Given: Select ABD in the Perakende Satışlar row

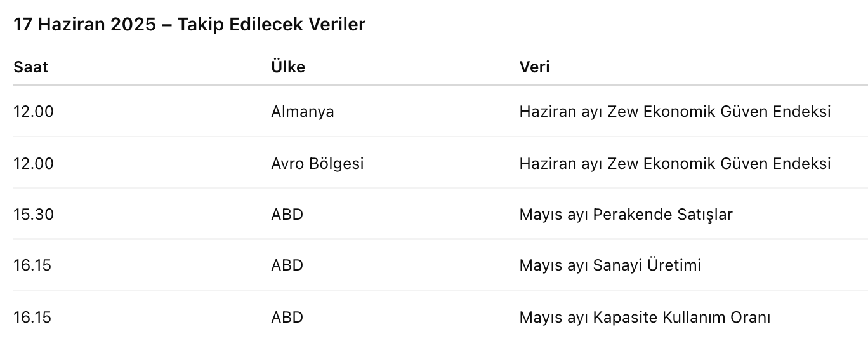Looking at the screenshot, I should [287, 215].
